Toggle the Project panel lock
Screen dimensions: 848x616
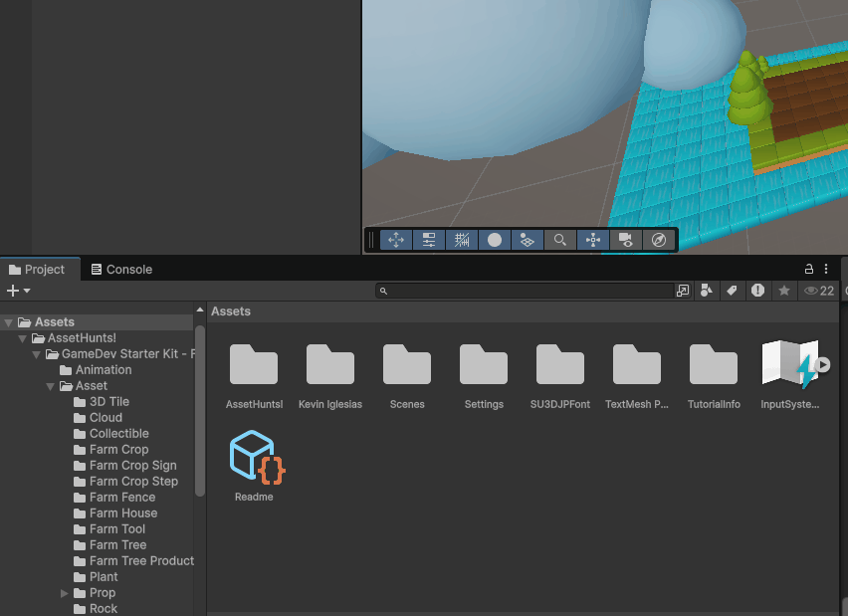[809, 269]
